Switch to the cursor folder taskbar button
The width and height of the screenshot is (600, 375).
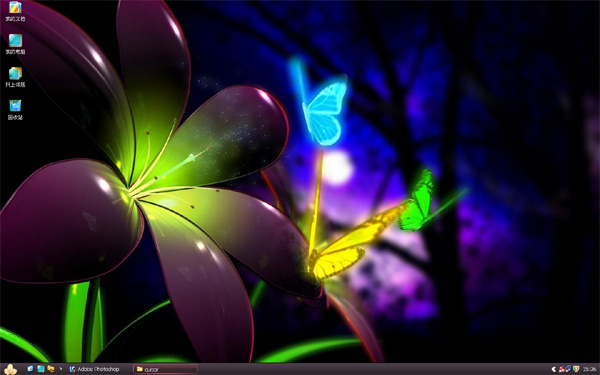[165, 369]
